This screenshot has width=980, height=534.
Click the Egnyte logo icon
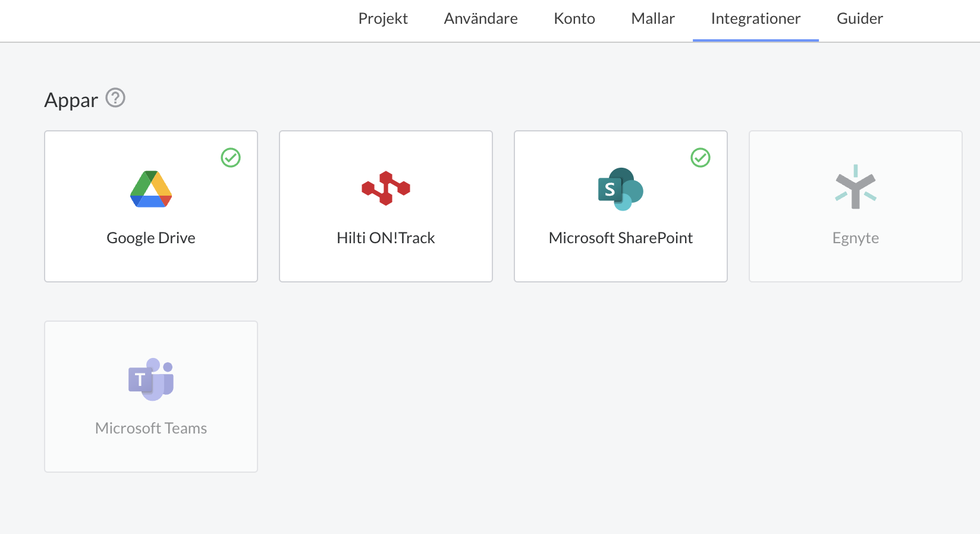click(856, 187)
